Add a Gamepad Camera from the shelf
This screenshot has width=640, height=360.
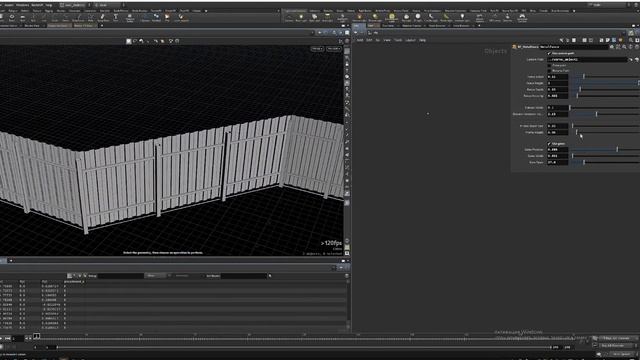pyautogui.click(x=522, y=18)
